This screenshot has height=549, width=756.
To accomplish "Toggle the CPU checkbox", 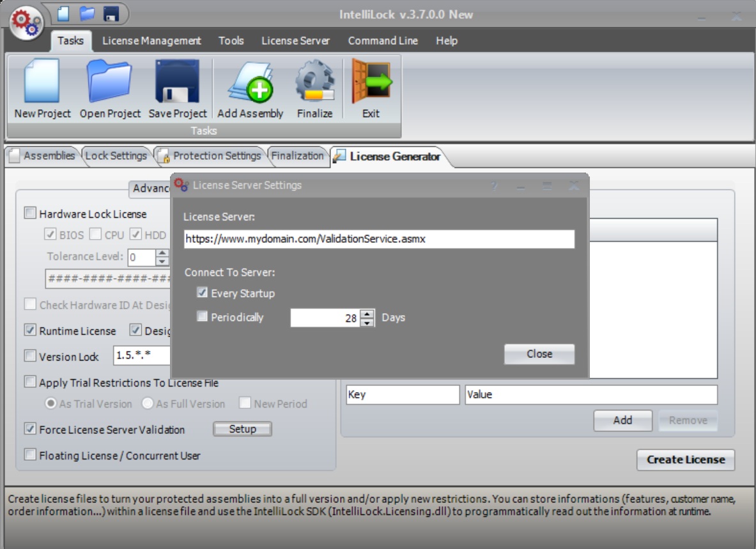I will tap(95, 235).
